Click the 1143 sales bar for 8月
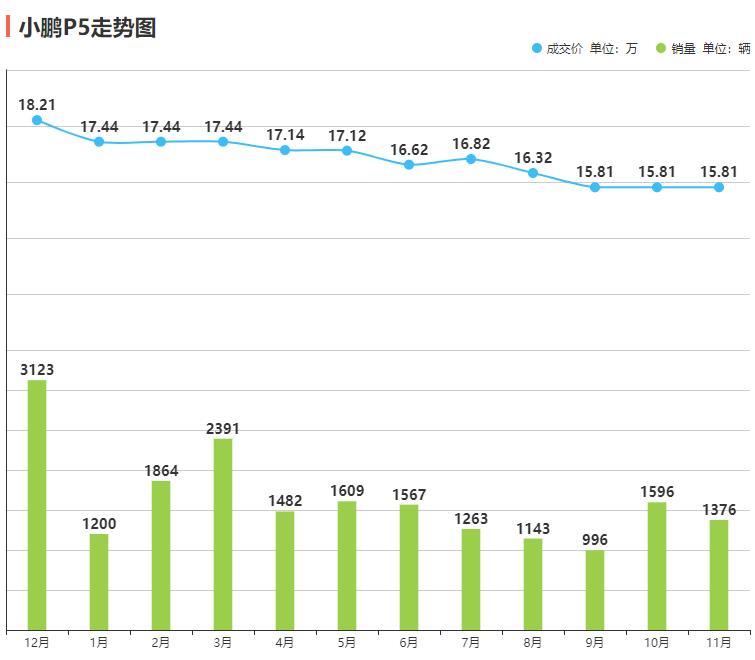 [533, 584]
